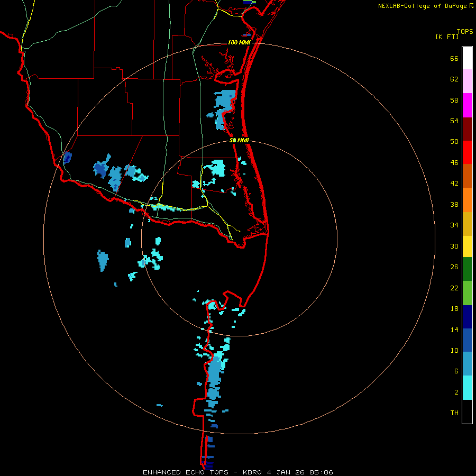Select the '38' legend value

point(454,205)
